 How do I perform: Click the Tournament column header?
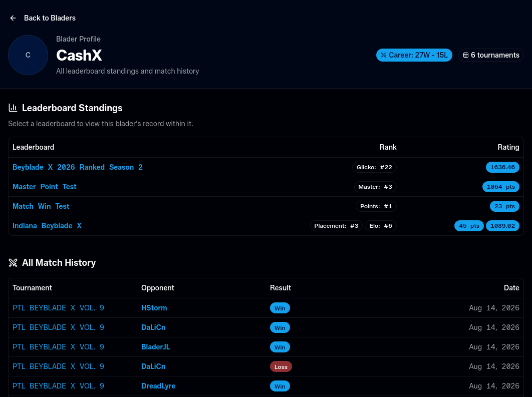[x=32, y=288]
